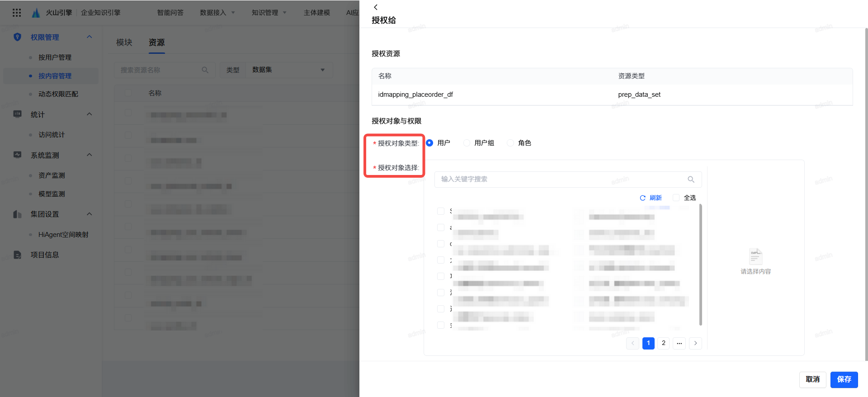Click the search icon in 搜索资源名称 box
Screen dimensions: 868x397
(x=205, y=70)
